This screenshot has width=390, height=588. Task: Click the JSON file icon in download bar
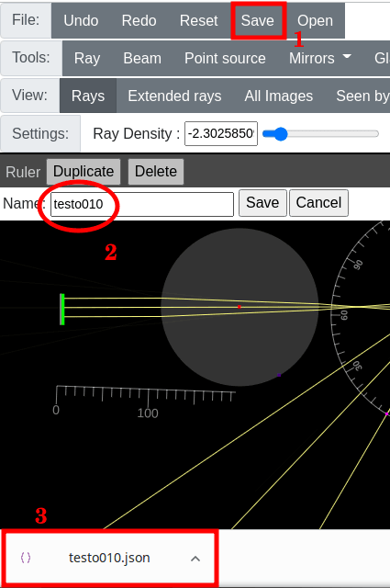[x=26, y=558]
